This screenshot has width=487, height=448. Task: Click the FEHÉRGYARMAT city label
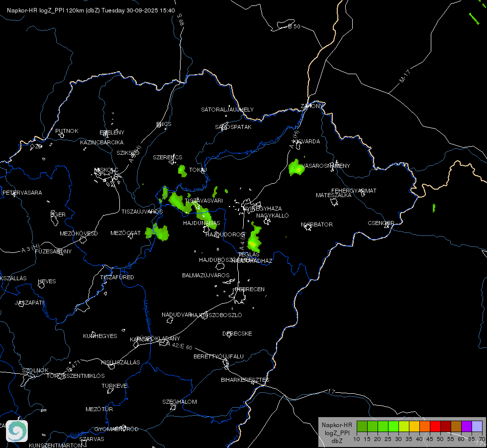354,191
